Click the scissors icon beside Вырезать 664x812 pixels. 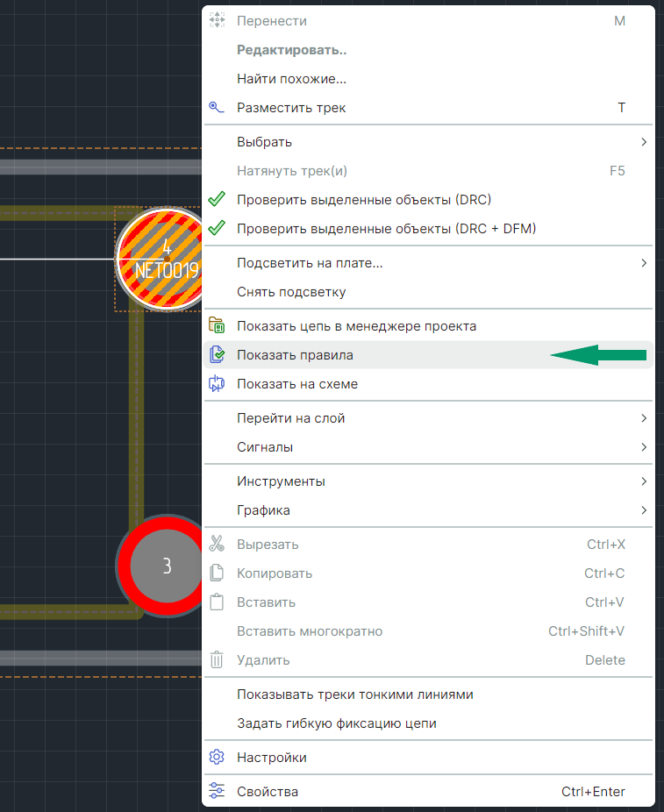[x=217, y=544]
